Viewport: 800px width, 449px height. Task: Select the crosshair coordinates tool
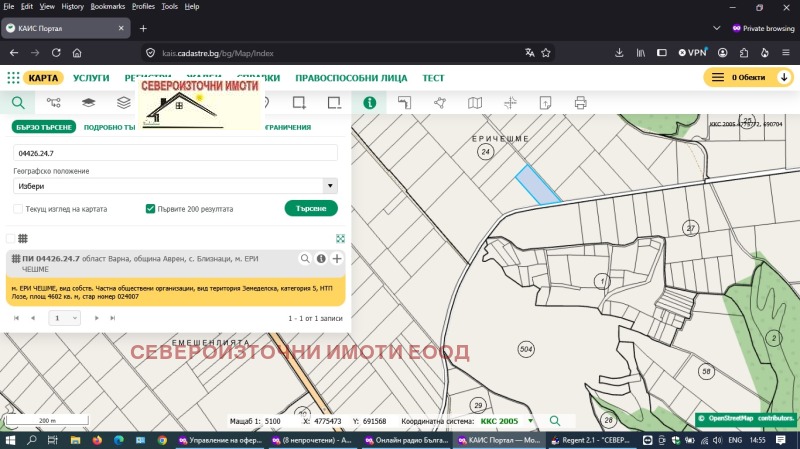tap(510, 103)
